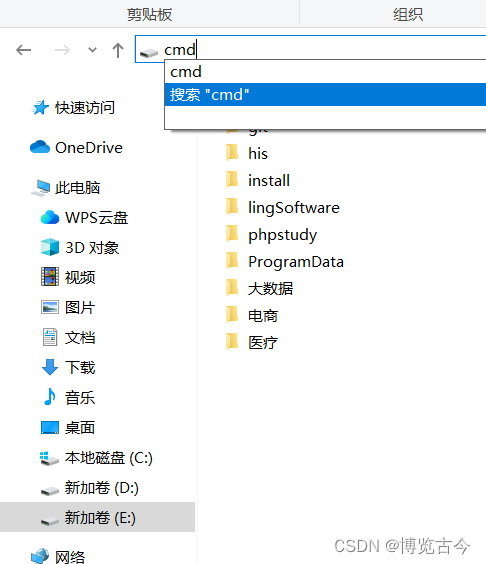Open 网络 in the navigation pane
Image resolution: width=486 pixels, height=564 pixels.
click(x=70, y=557)
